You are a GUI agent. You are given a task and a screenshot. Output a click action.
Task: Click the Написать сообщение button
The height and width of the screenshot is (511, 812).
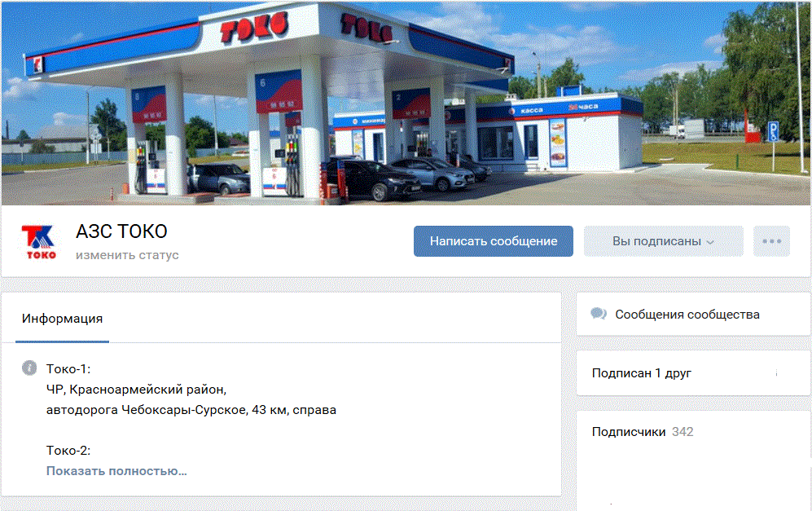click(x=494, y=241)
